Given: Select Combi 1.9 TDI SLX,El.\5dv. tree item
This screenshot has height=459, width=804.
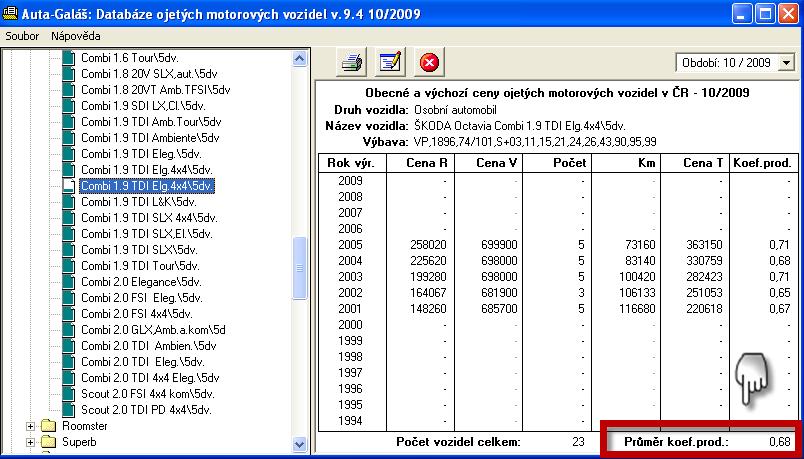Looking at the screenshot, I should (x=147, y=234).
